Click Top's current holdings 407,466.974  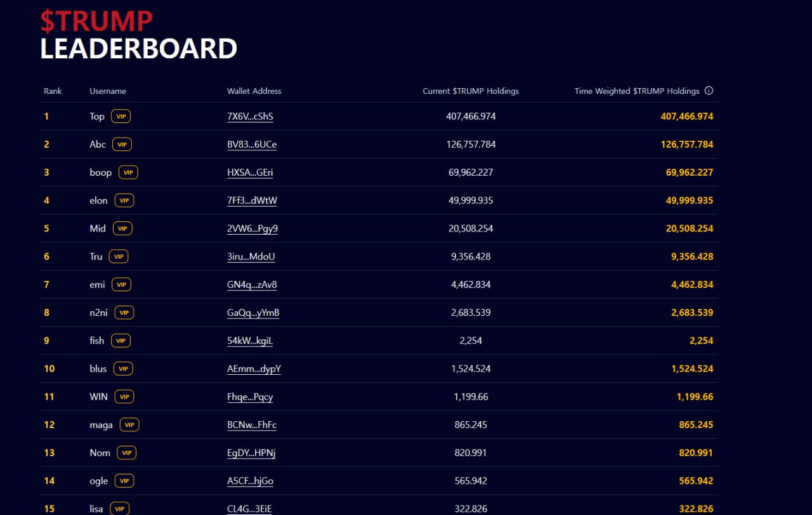click(471, 117)
